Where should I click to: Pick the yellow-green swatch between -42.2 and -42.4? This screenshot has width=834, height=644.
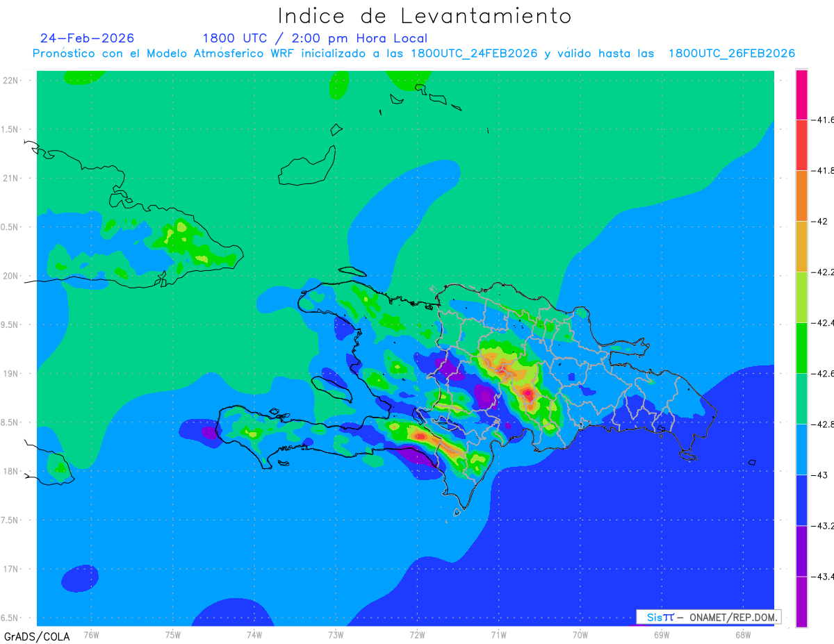pyautogui.click(x=801, y=297)
